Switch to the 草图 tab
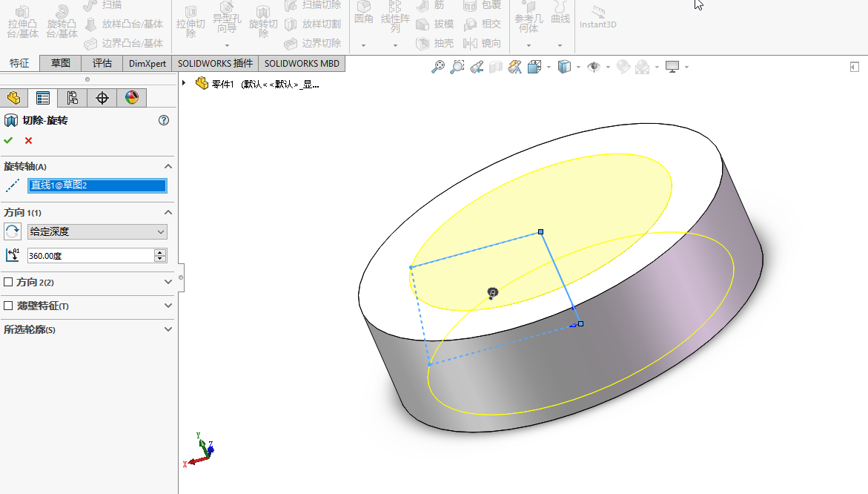 click(x=61, y=64)
